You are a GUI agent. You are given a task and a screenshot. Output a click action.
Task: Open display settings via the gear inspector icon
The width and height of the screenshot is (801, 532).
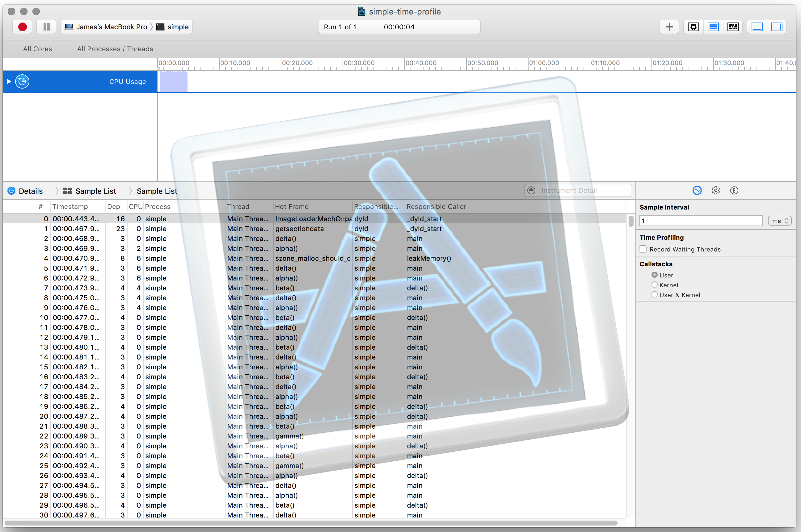(715, 190)
